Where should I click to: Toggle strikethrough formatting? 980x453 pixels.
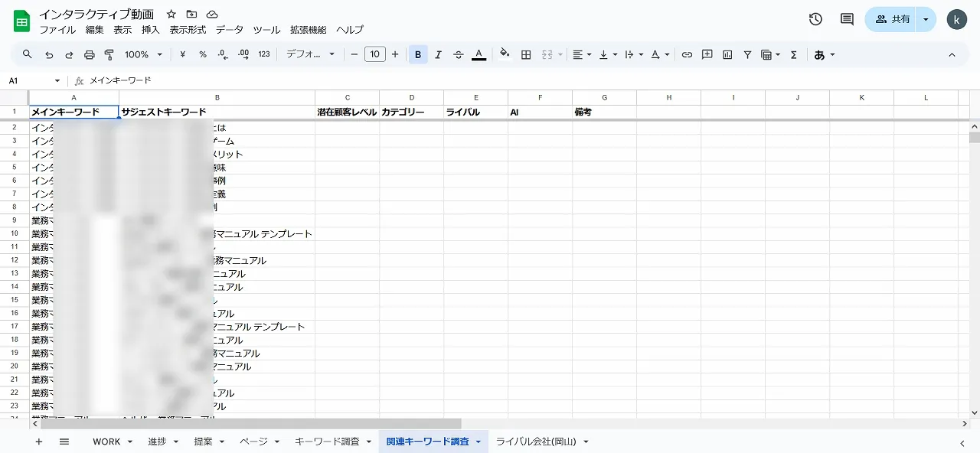click(459, 54)
